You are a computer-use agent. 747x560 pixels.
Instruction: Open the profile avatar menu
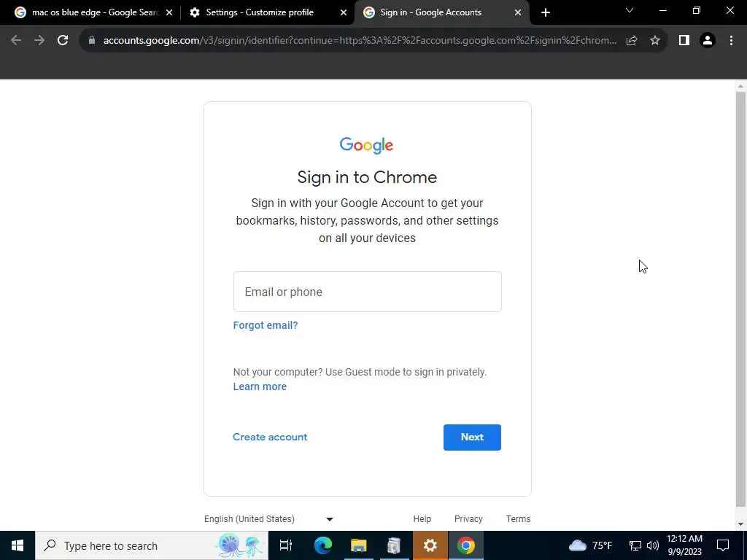[708, 41]
